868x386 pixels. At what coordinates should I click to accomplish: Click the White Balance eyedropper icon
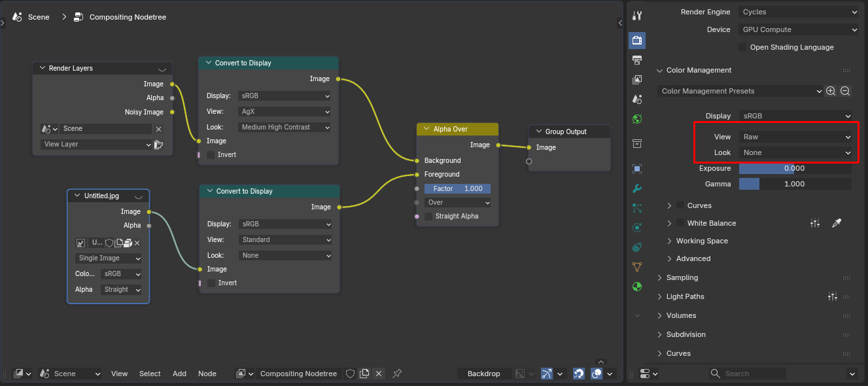(x=836, y=223)
